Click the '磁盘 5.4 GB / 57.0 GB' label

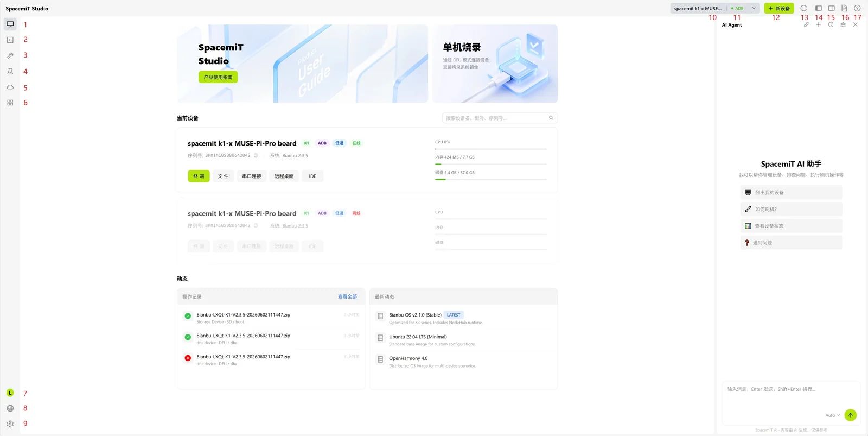point(455,173)
